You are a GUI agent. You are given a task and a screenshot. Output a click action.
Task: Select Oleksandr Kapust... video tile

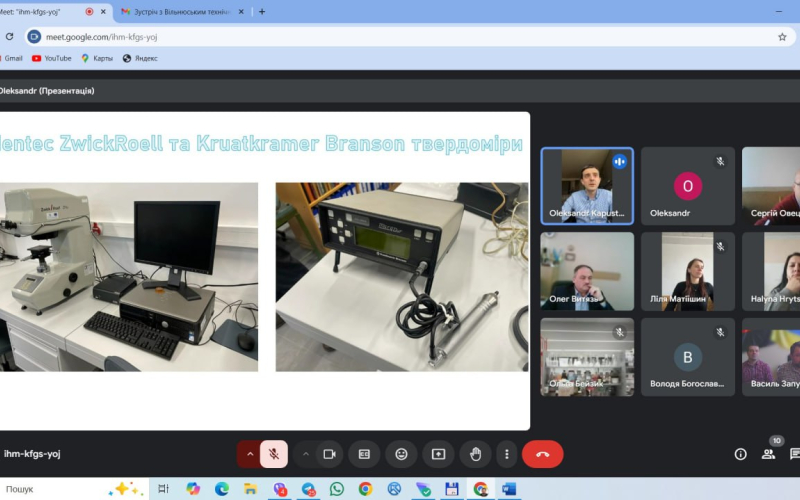[x=587, y=186]
